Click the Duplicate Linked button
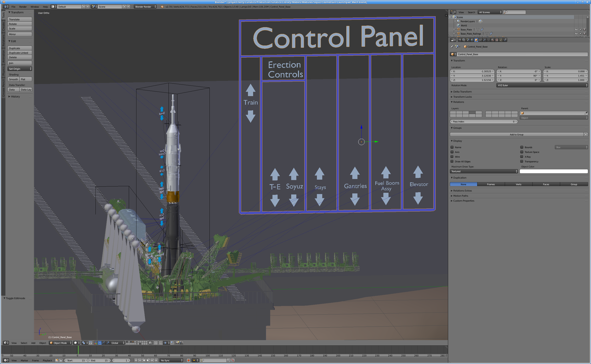Image resolution: width=591 pixels, height=364 pixels. [x=20, y=53]
